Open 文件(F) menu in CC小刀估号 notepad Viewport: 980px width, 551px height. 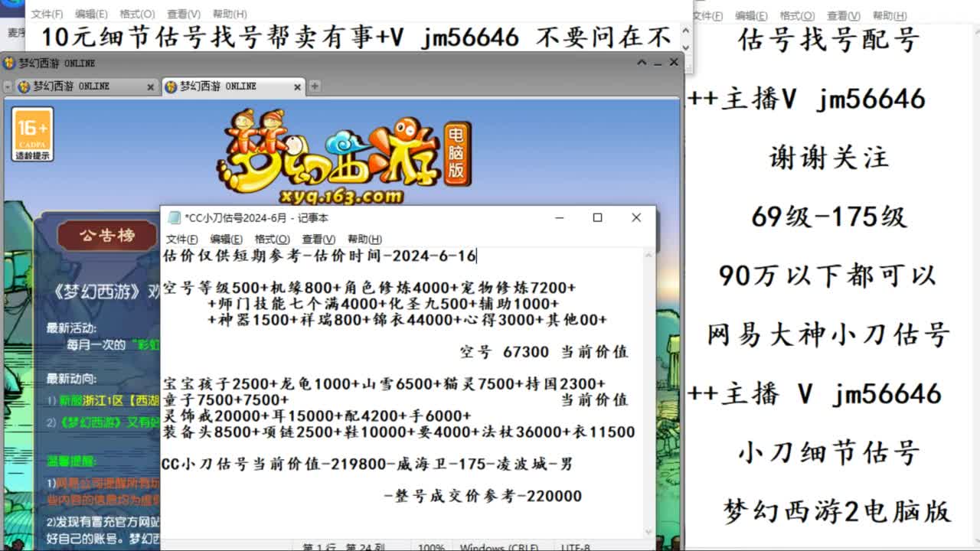click(181, 240)
